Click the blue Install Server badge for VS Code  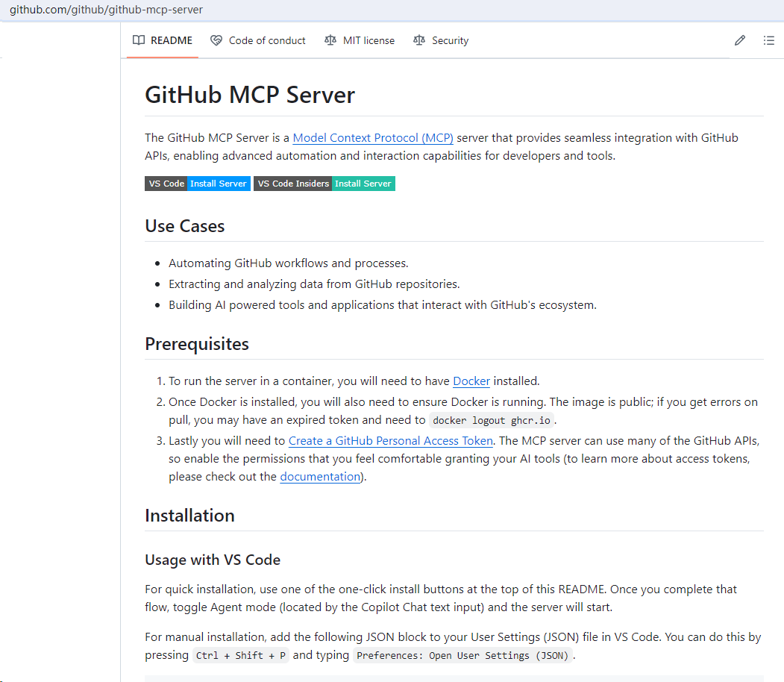tap(218, 184)
